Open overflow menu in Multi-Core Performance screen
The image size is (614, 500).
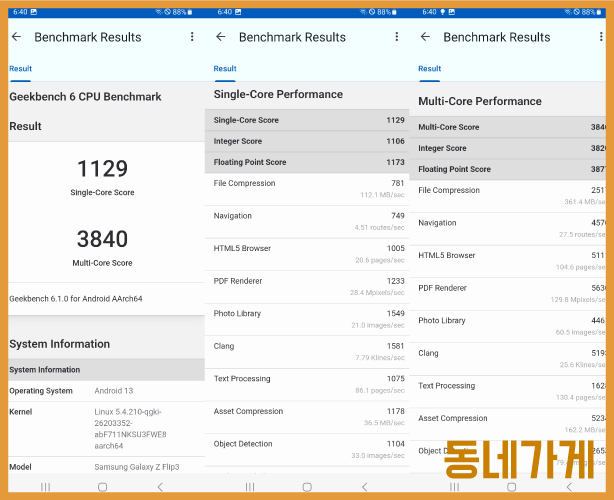click(601, 37)
